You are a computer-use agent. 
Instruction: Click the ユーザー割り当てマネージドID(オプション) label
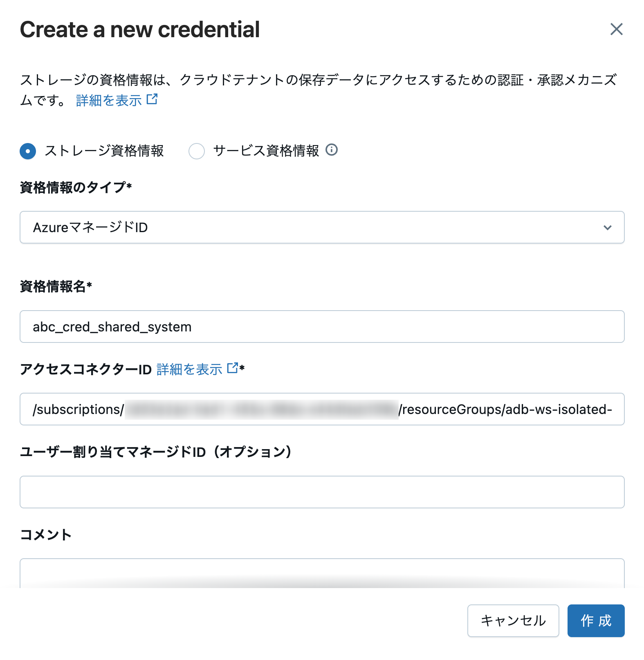(155, 452)
